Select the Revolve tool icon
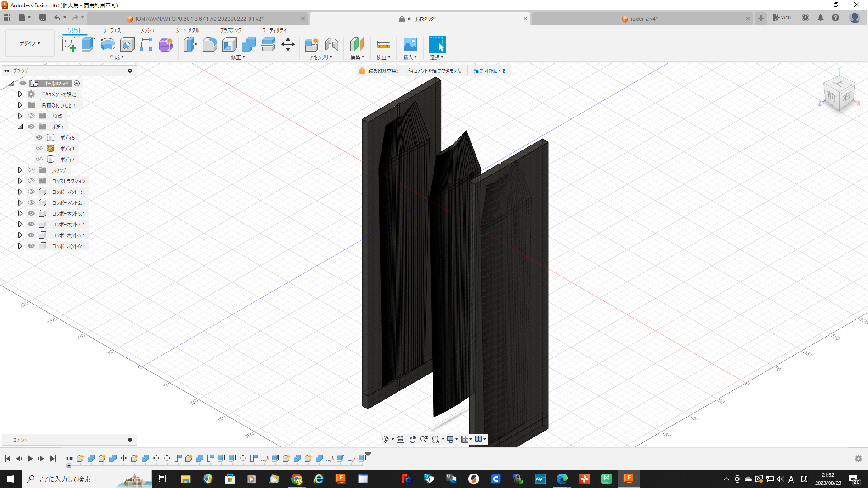 coord(108,44)
